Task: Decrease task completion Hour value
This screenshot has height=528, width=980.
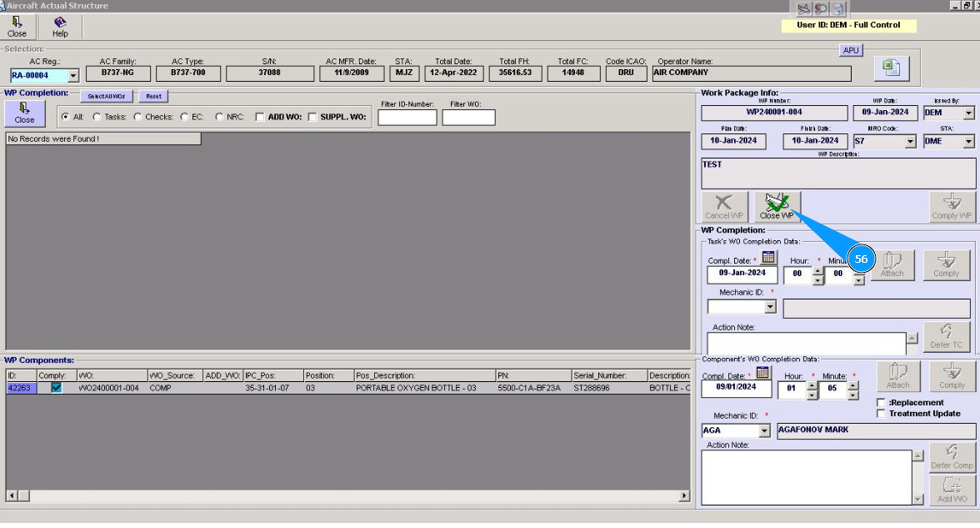Action: [x=818, y=280]
